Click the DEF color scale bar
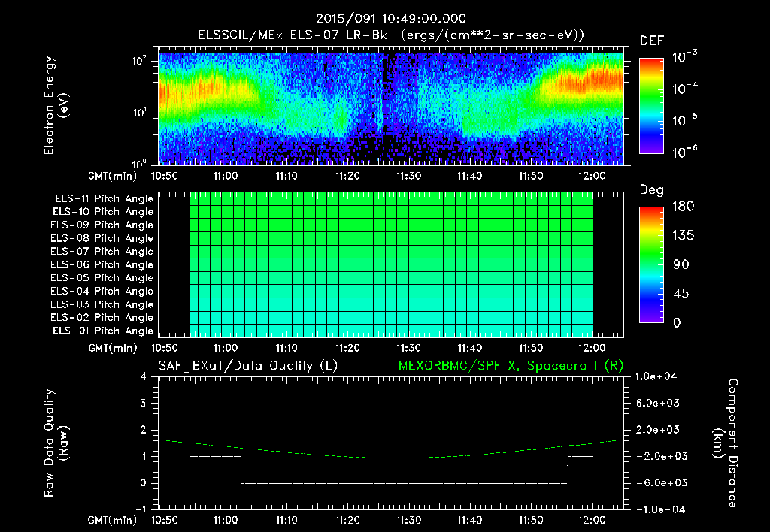 (651, 106)
